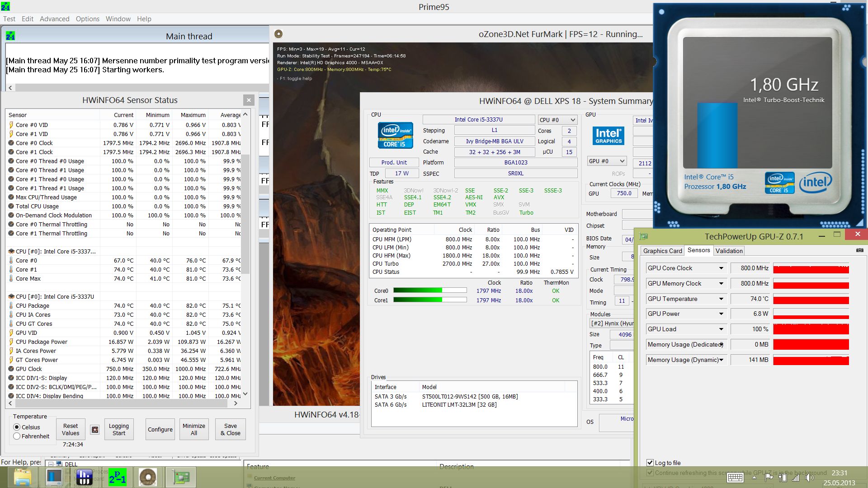Switch to the Graphics Card tab in GPU-Z

pos(662,251)
